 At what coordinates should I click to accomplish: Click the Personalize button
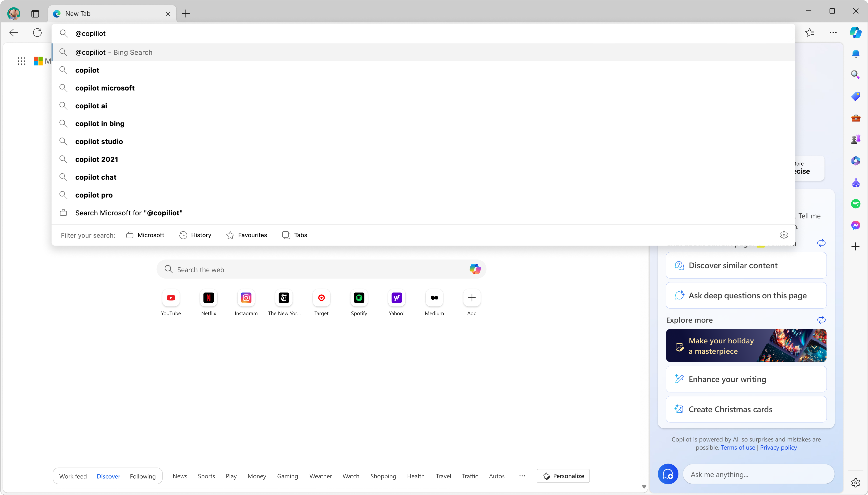(563, 476)
